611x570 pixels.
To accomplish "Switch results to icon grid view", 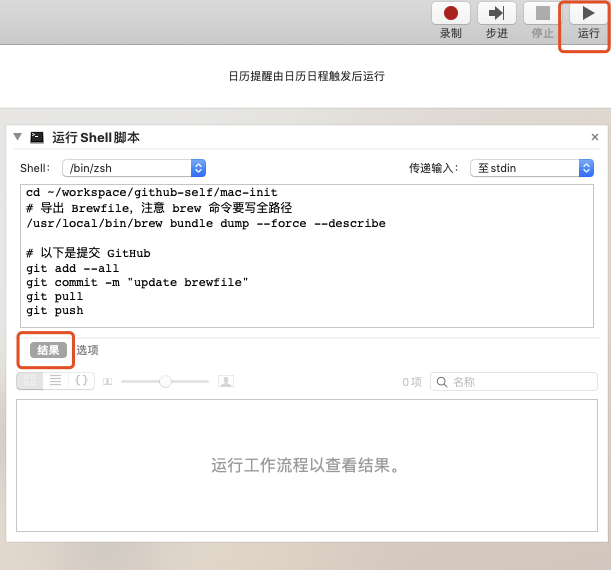I will 30,381.
